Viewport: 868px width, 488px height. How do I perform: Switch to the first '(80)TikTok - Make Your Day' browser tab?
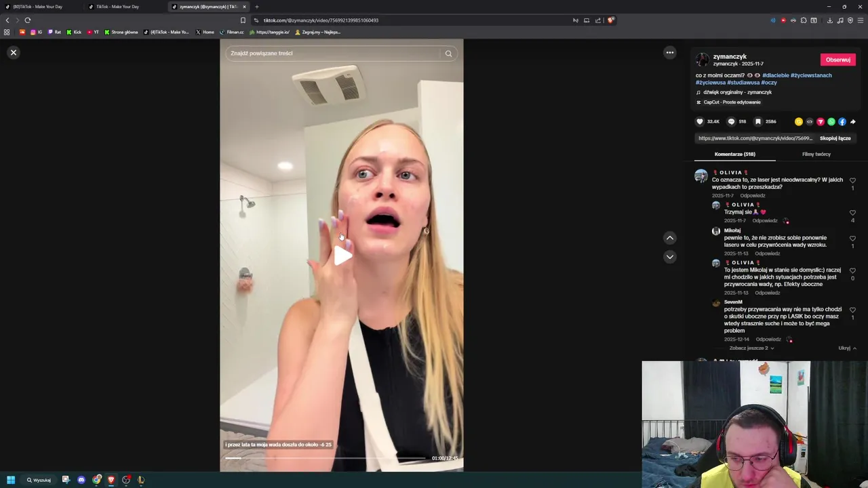click(39, 7)
